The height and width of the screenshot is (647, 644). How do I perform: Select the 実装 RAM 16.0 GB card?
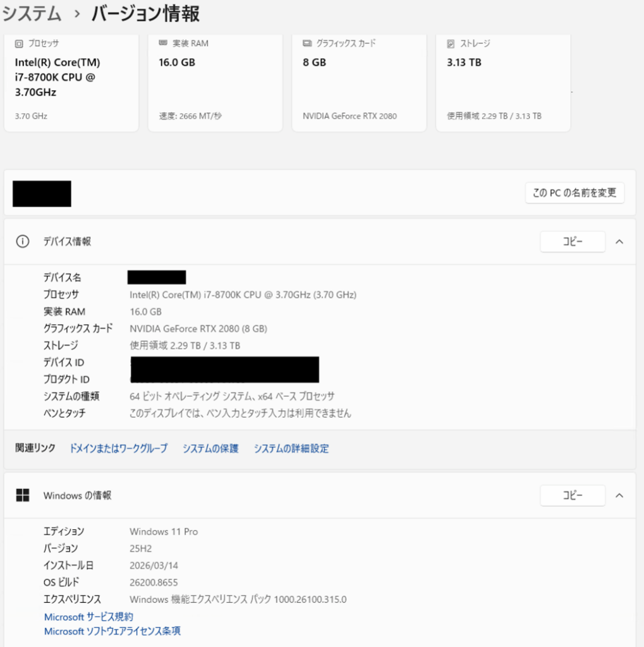[215, 83]
